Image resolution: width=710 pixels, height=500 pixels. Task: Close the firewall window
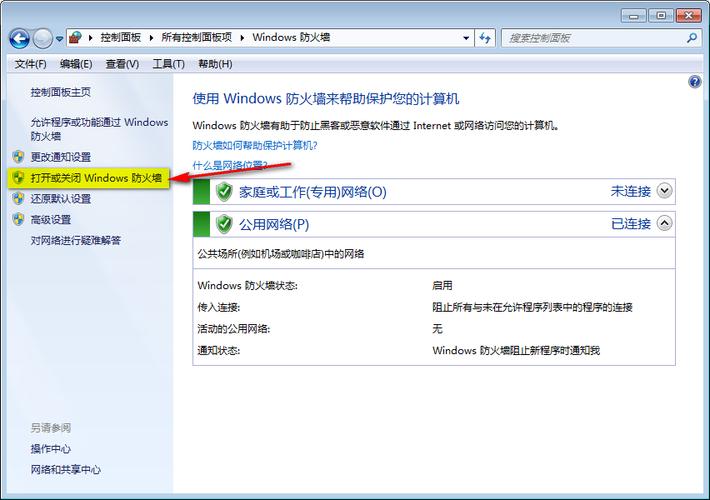click(689, 16)
